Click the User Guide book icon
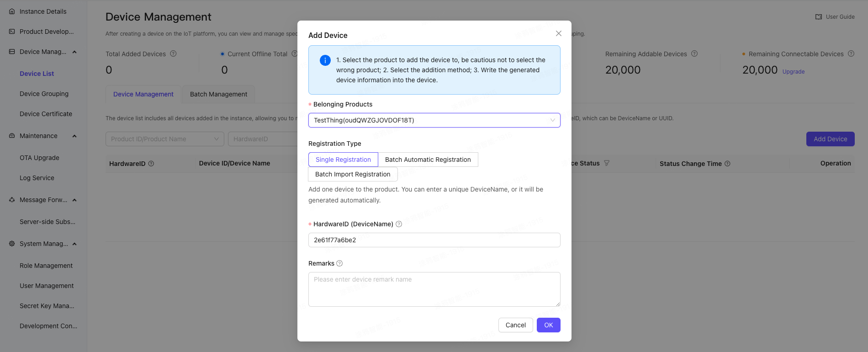Viewport: 868px width, 352px height. 819,17
